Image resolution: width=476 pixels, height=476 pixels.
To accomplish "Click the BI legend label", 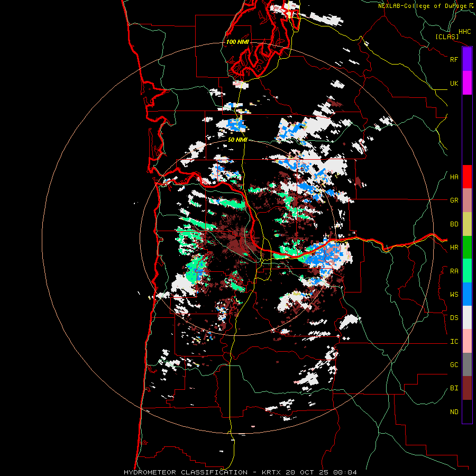I will coord(454,388).
